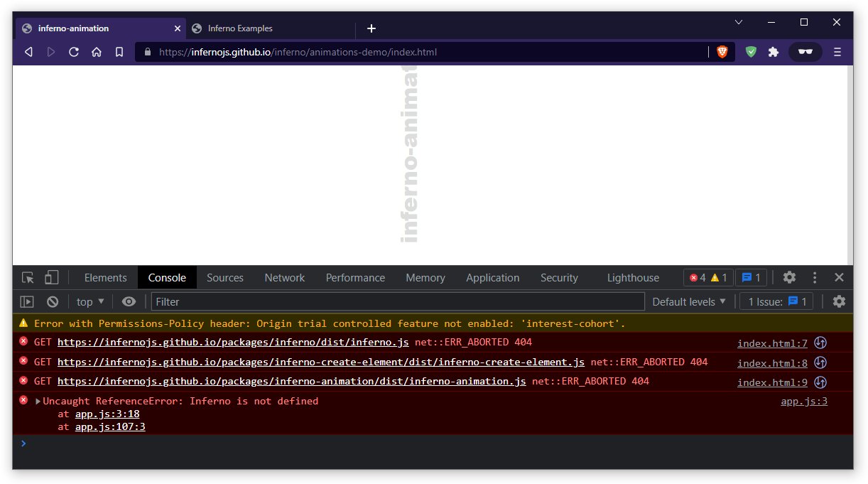View site lock security information
Screen dimensions: 868x484
point(148,52)
